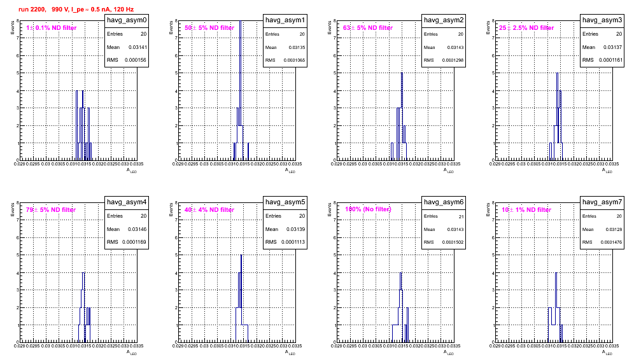Select the havg_asym3 stats box title
This screenshot has width=634, height=364.
[602, 20]
